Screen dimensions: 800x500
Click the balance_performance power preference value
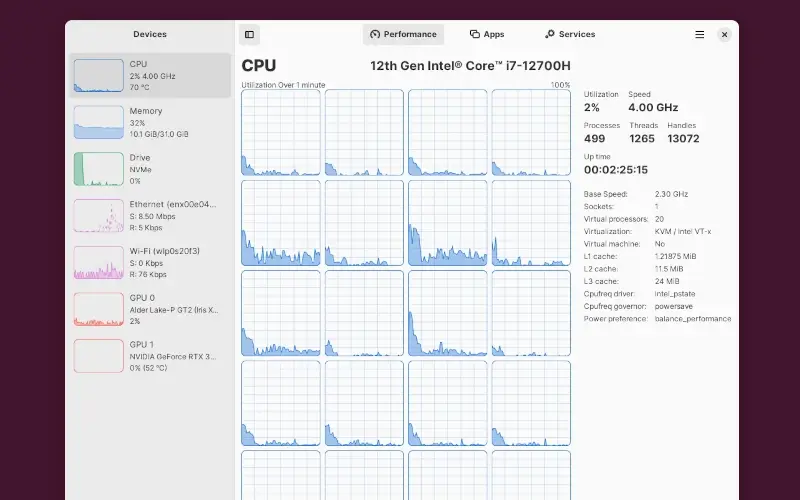[693, 318]
